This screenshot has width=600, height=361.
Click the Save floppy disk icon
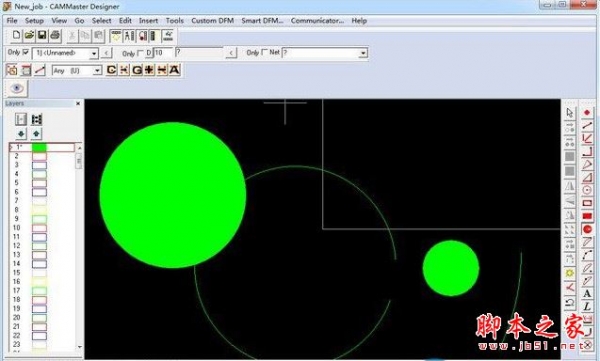point(42,36)
